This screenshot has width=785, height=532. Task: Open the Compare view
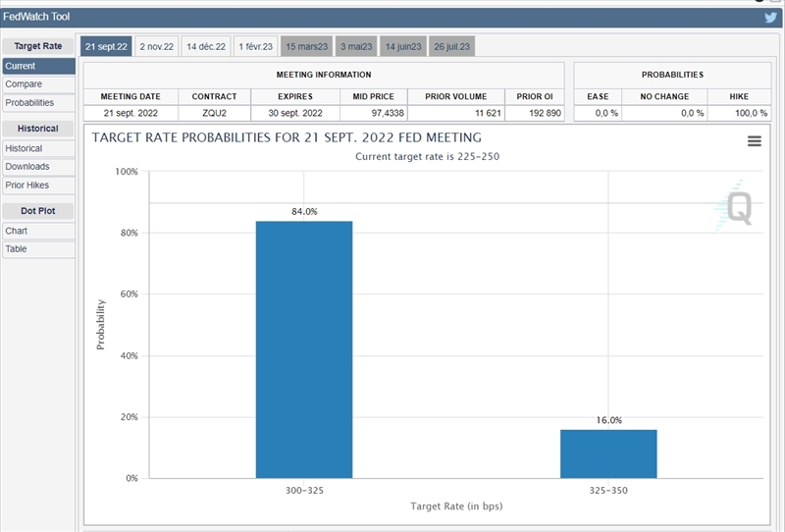[38, 84]
